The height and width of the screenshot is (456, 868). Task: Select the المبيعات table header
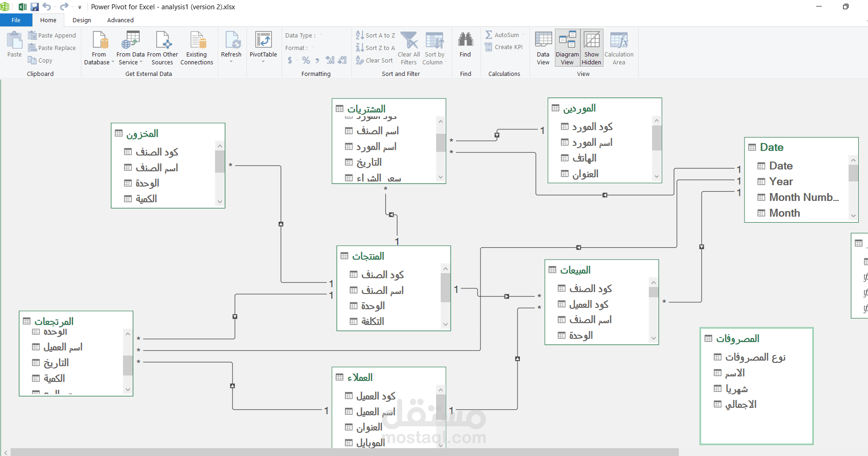click(602, 270)
